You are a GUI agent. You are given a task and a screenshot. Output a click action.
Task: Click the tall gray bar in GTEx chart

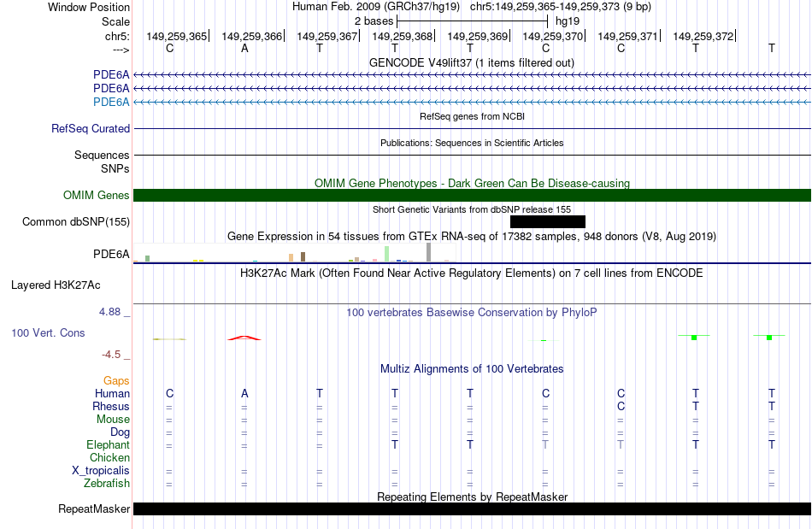coord(428,252)
